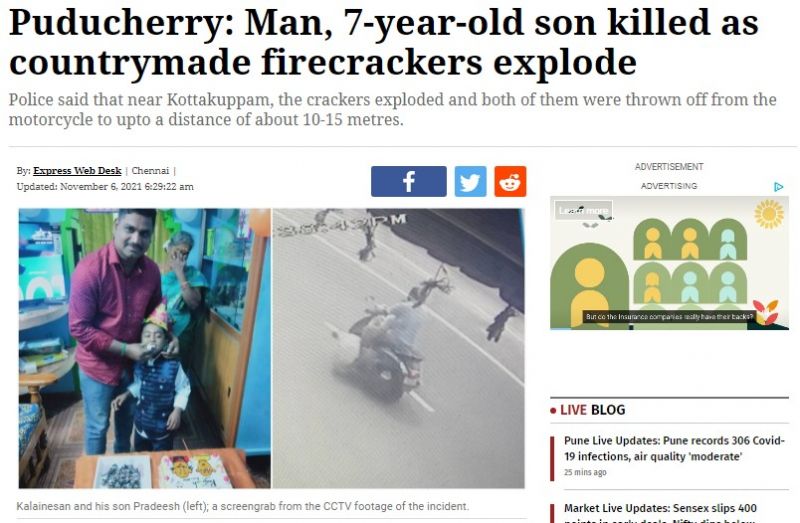
Task: Open the CCTV footage screengrab image
Action: pos(398,348)
